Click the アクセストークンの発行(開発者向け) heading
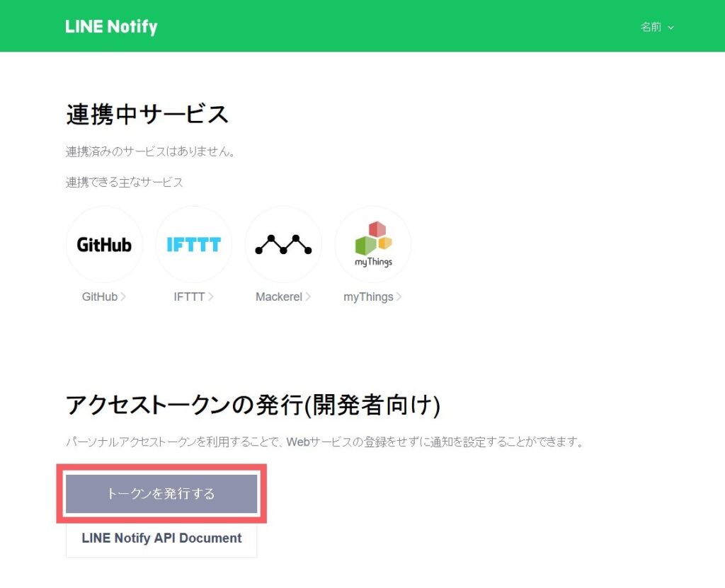This screenshot has height=588, width=725. [253, 405]
